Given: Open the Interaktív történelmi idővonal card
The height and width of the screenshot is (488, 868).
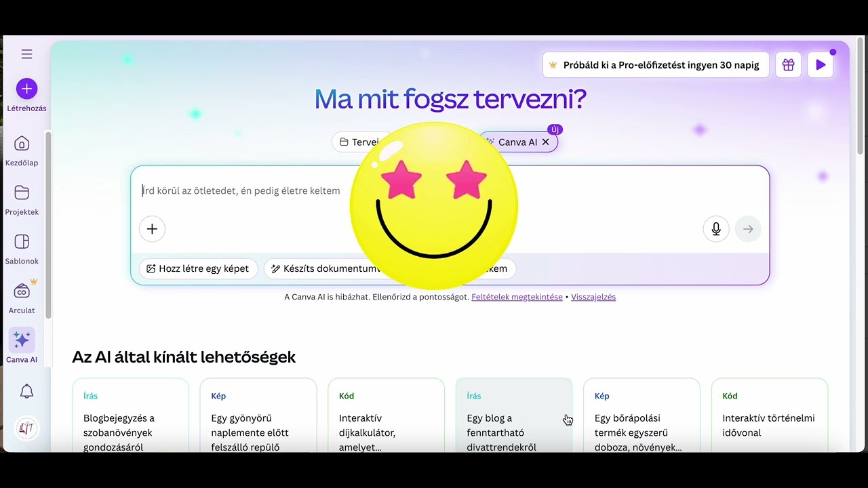Looking at the screenshot, I should pos(770,415).
